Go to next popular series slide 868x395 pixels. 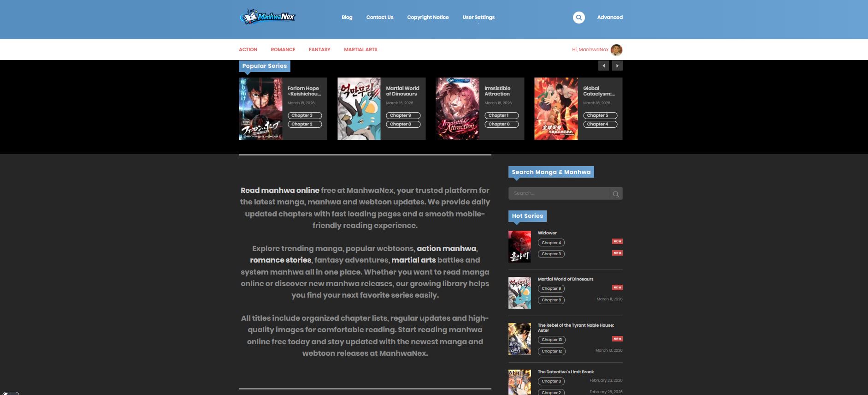617,66
